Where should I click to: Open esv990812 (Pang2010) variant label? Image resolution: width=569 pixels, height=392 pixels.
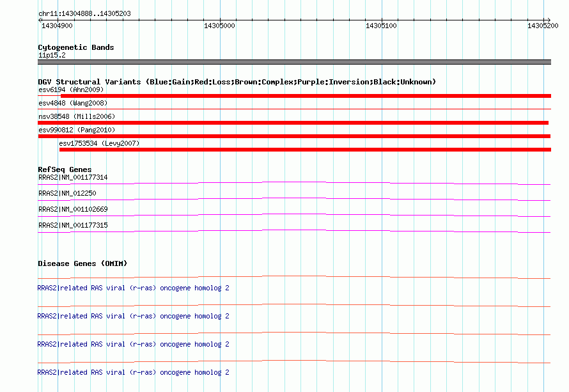[x=77, y=130]
